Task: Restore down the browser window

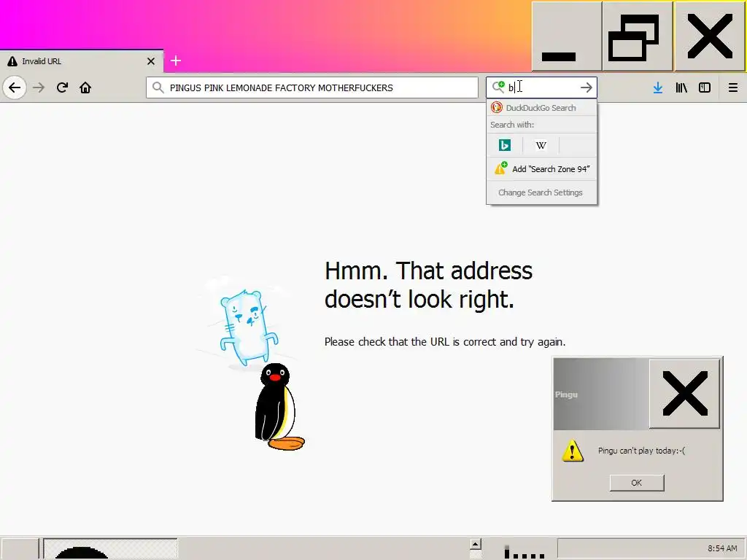Action: [638, 36]
